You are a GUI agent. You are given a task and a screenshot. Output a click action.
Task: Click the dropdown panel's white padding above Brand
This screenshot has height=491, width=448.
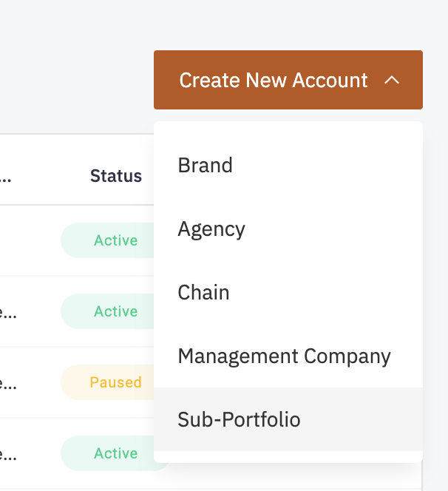click(x=288, y=132)
